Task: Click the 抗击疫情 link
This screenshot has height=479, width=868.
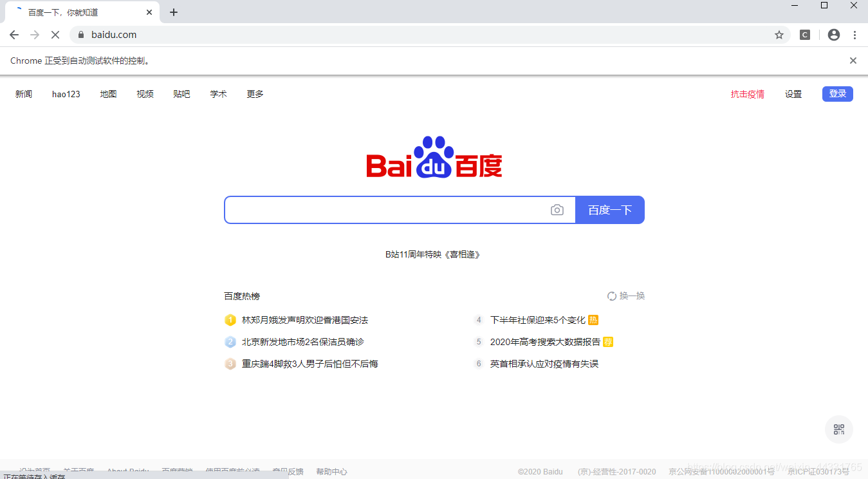Action: [748, 94]
